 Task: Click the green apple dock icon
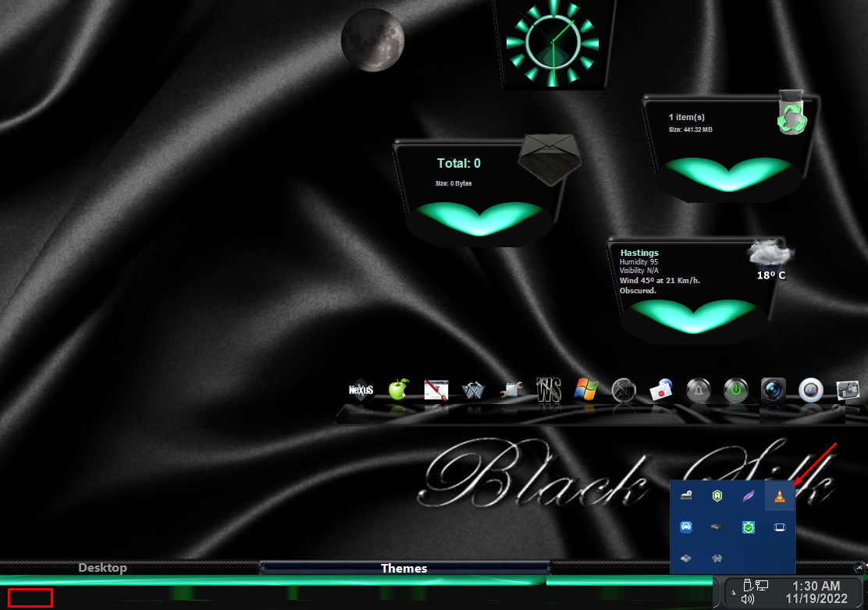(x=399, y=388)
